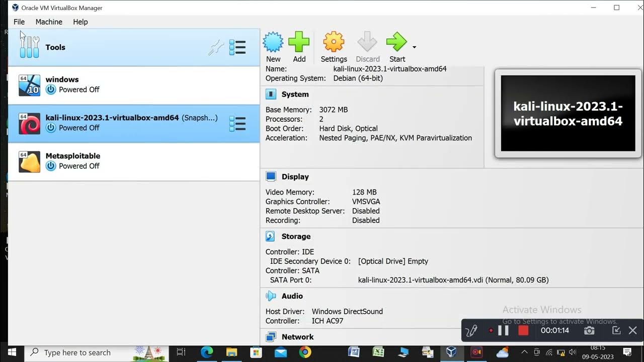
Task: Open the Machine menu
Action: click(49, 22)
